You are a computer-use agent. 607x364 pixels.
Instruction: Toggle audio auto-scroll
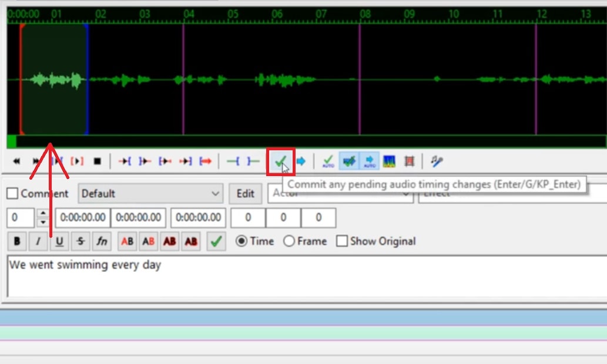369,161
